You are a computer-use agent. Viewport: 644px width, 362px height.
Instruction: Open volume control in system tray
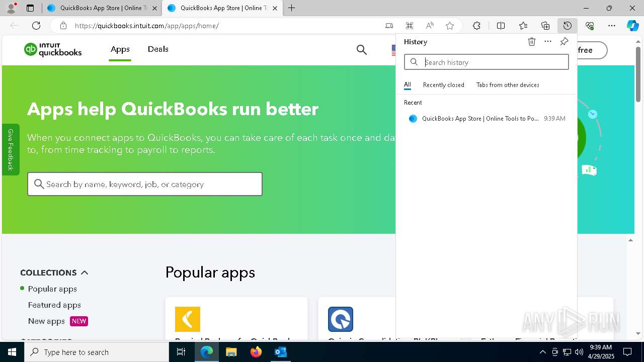click(579, 352)
